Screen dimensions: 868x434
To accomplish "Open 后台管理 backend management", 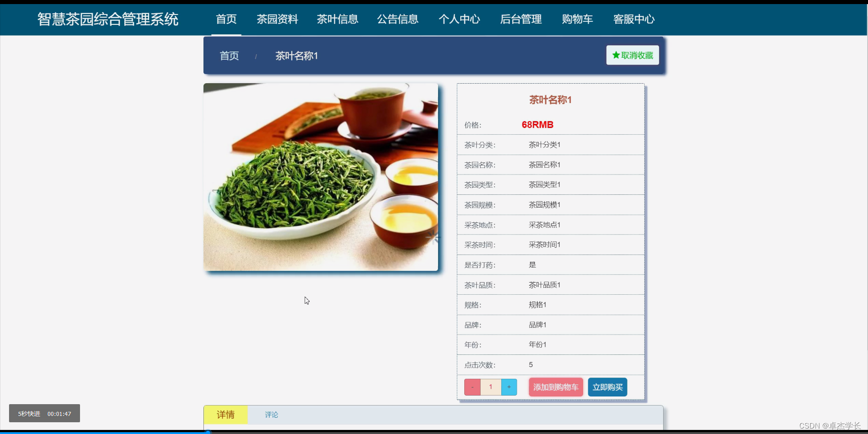I will pos(521,19).
